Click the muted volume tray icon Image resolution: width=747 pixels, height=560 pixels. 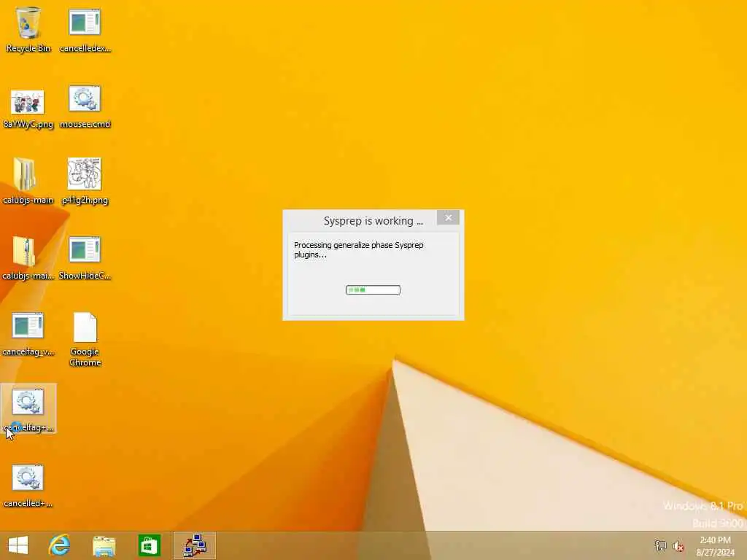coord(678,545)
